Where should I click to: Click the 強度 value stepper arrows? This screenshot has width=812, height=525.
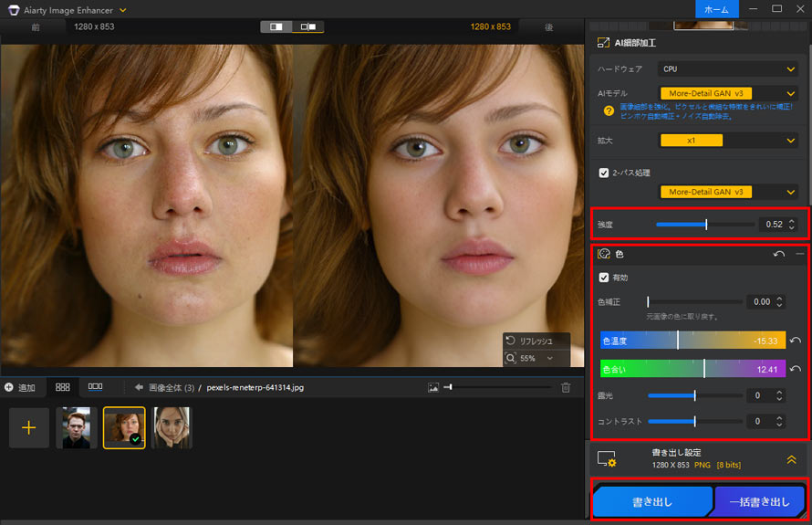pyautogui.click(x=791, y=225)
